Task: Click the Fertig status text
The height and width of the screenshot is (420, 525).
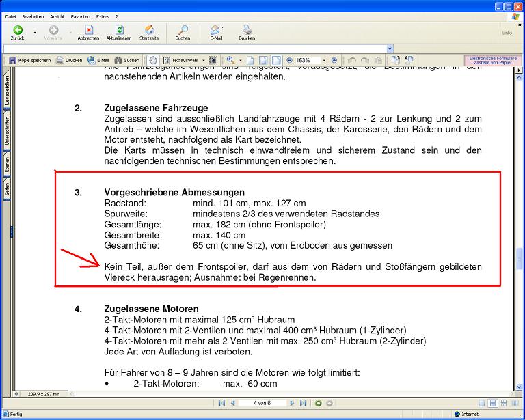Action: pyautogui.click(x=16, y=414)
